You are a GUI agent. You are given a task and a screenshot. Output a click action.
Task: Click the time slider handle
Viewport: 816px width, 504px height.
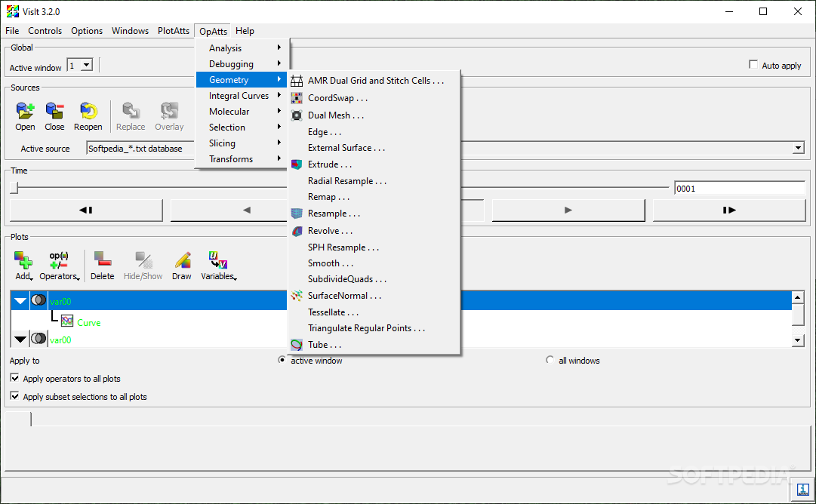14,187
